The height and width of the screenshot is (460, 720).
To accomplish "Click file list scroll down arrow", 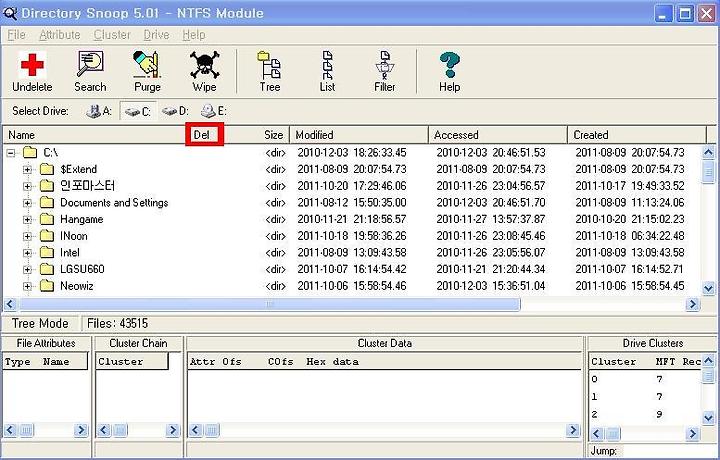I will pos(709,288).
